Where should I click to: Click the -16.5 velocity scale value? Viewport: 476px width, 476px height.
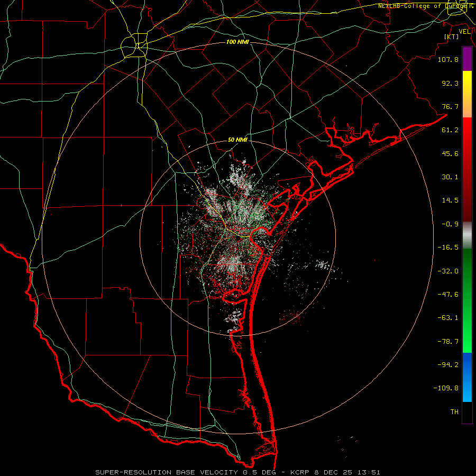coord(448,248)
